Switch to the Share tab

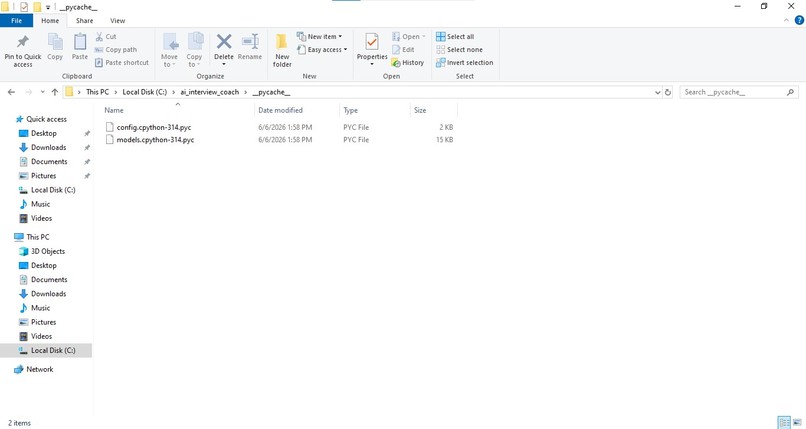pyautogui.click(x=84, y=21)
